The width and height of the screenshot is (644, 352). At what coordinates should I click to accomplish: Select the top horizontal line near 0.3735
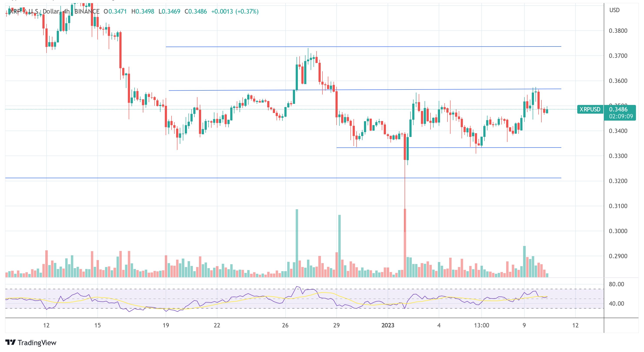tap(364, 47)
